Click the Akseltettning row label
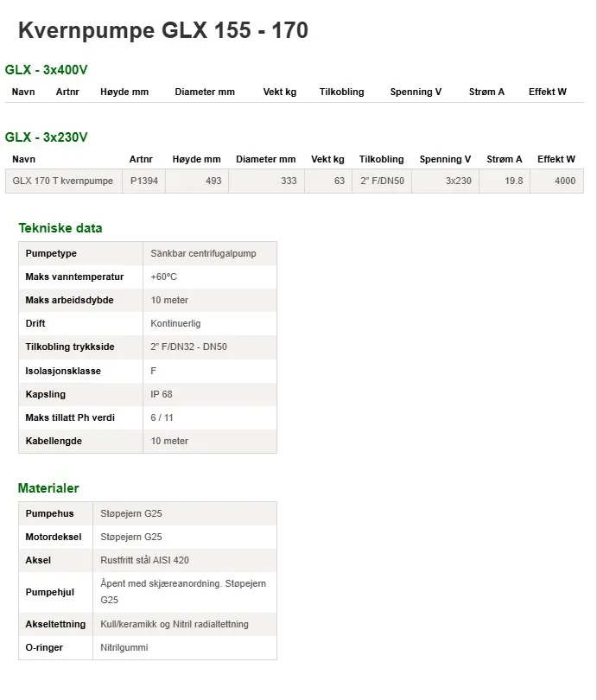This screenshot has width=597, height=700. click(x=55, y=624)
